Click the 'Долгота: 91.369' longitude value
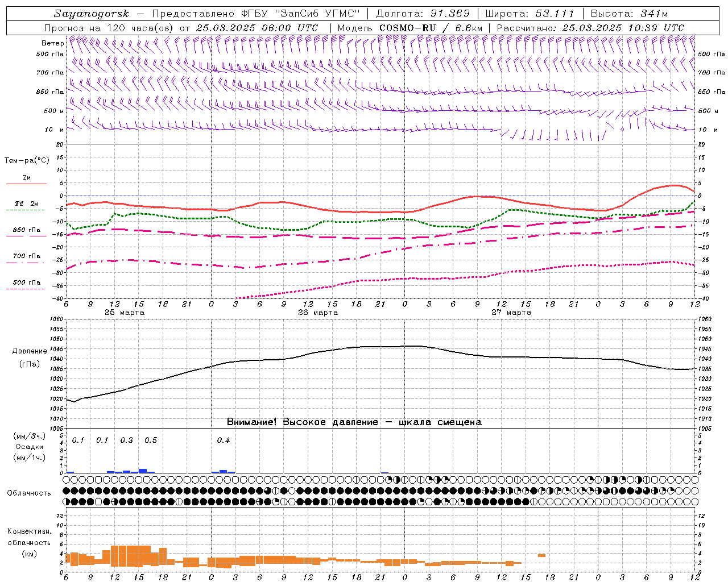 [423, 14]
